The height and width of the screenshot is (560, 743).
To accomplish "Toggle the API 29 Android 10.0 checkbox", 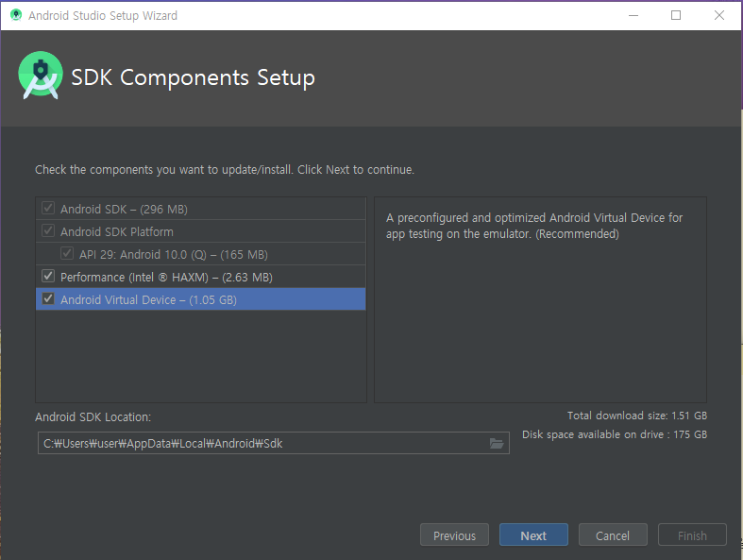I will 67,253.
